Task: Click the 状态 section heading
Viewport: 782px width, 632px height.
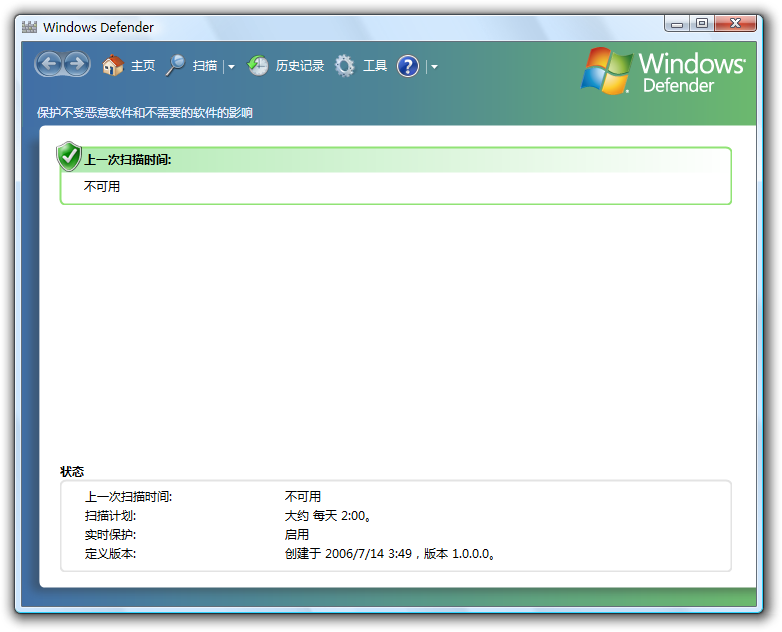Action: click(72, 471)
